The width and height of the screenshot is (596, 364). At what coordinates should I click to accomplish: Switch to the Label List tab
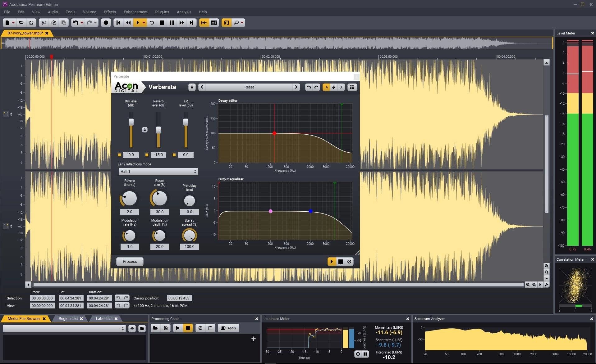pyautogui.click(x=104, y=319)
